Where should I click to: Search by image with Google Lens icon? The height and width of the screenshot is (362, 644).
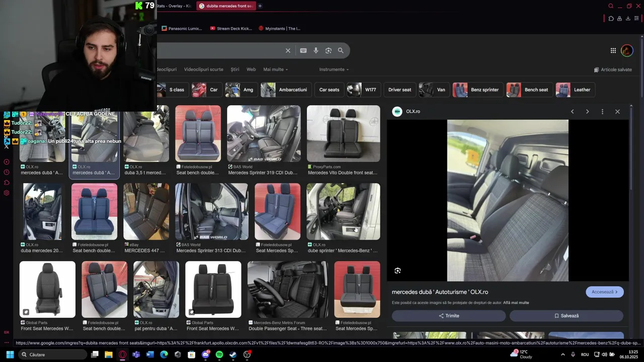(328, 50)
